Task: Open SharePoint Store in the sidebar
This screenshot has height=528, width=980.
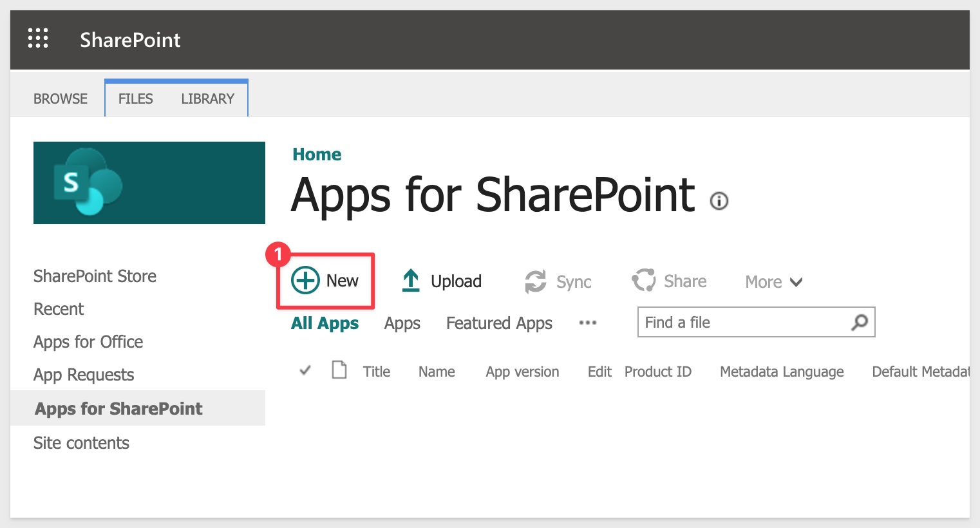Action: point(95,276)
